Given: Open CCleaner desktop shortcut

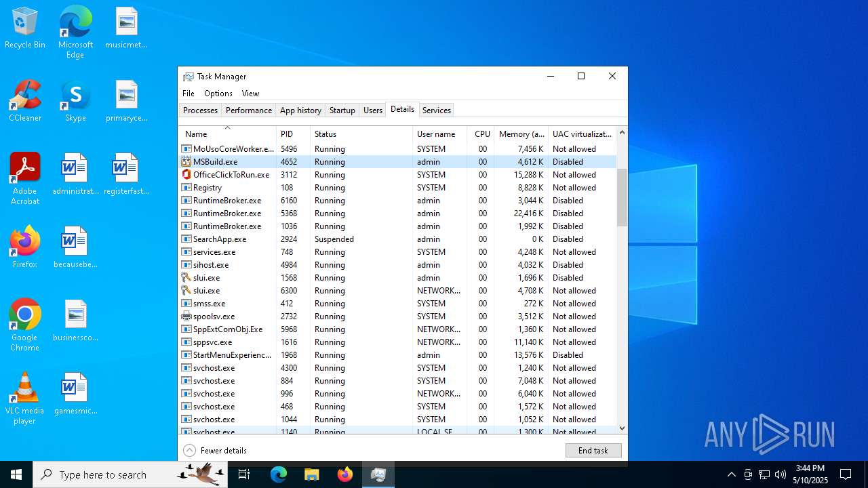Looking at the screenshot, I should point(25,101).
